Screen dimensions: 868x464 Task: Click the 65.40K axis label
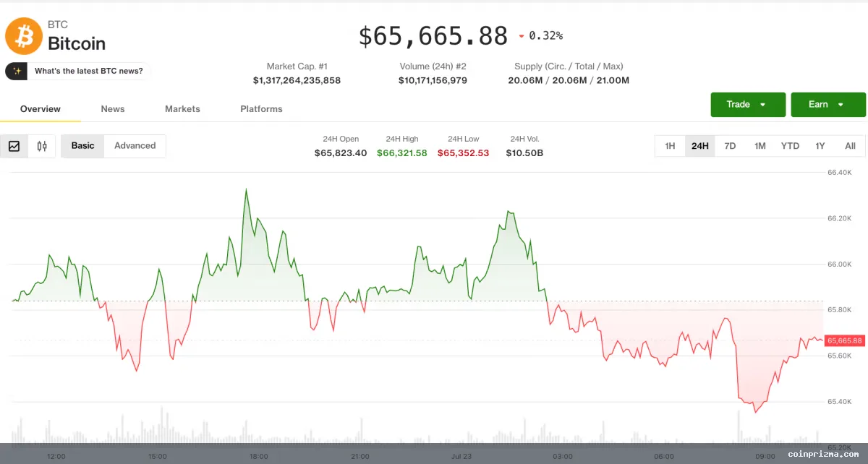click(840, 401)
